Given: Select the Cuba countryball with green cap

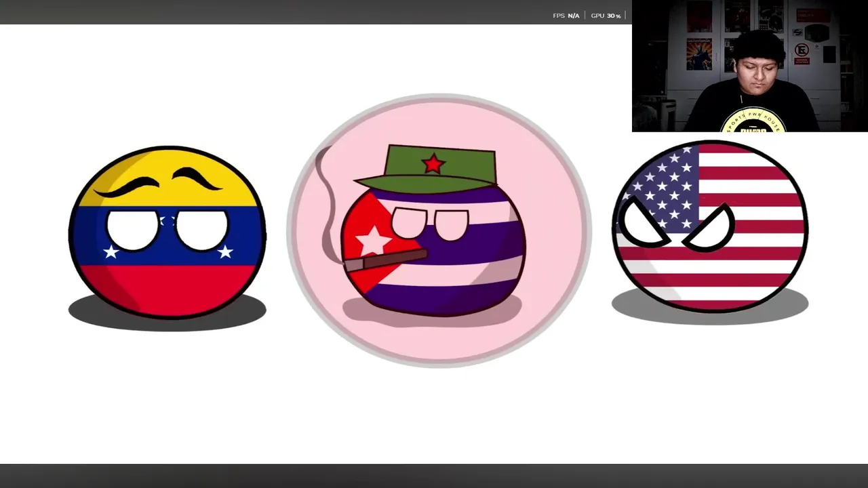Looking at the screenshot, I should 433,230.
